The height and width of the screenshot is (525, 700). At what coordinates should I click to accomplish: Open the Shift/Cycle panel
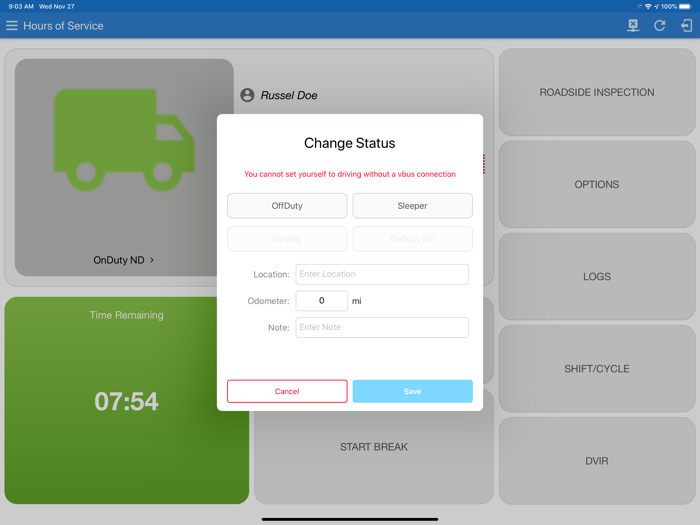click(x=597, y=369)
